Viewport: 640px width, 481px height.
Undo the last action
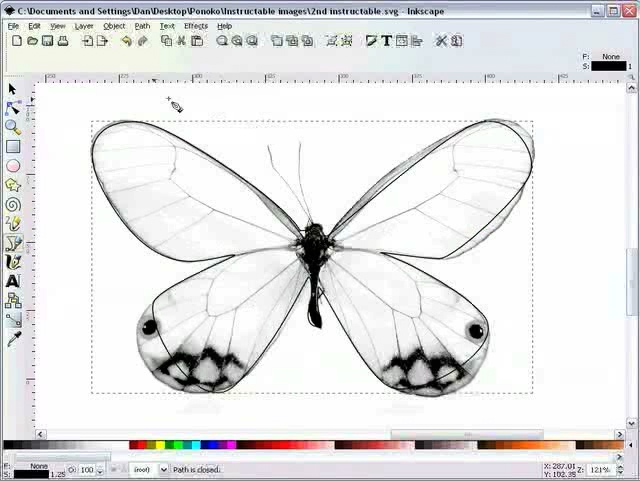pyautogui.click(x=127, y=41)
